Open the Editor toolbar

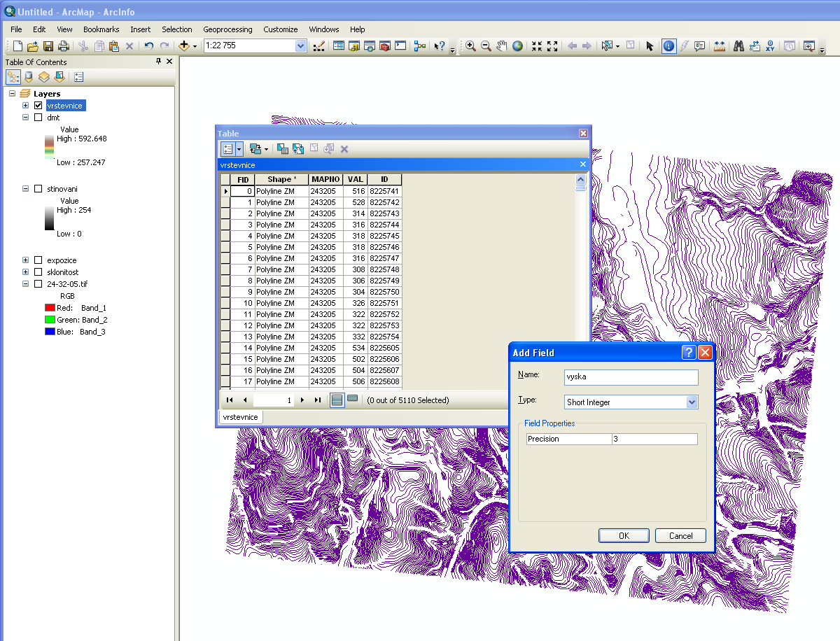[x=319, y=46]
